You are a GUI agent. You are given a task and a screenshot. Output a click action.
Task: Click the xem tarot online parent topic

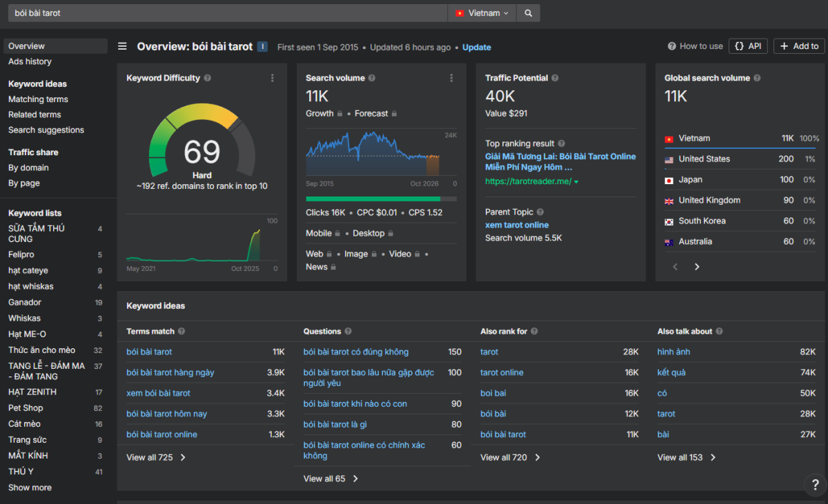coord(517,225)
